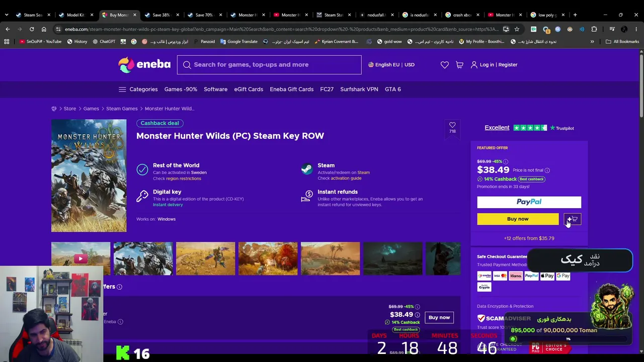
Task: Reload the page with the browser refresh icon
Action: click(x=32, y=29)
